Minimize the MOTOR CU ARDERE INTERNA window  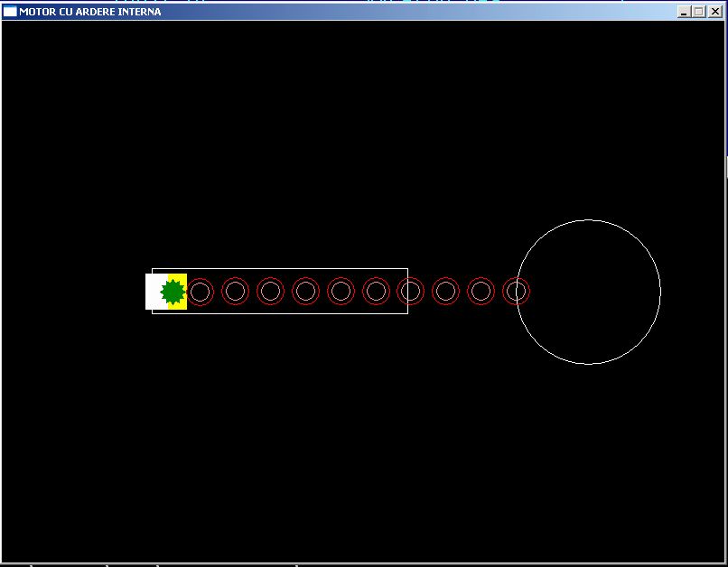684,12
